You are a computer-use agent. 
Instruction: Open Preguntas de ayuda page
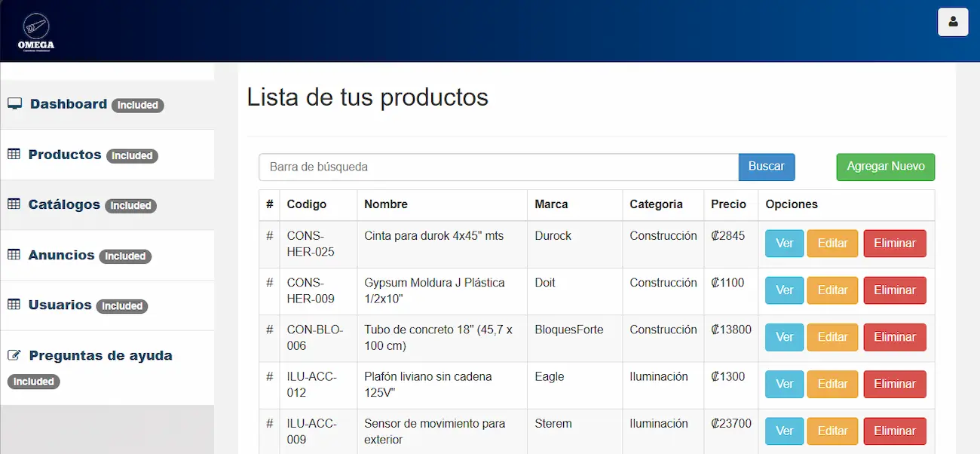(100, 355)
